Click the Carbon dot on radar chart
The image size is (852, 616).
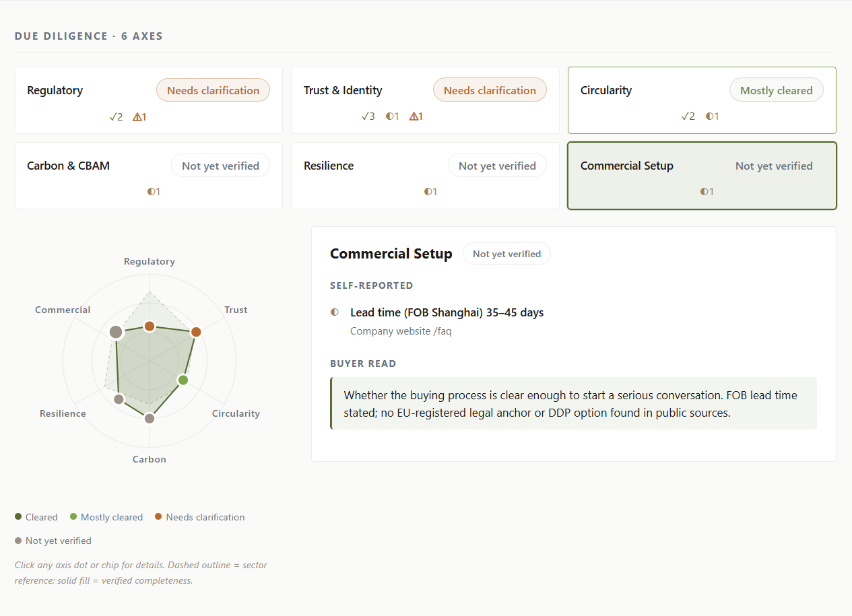[150, 419]
